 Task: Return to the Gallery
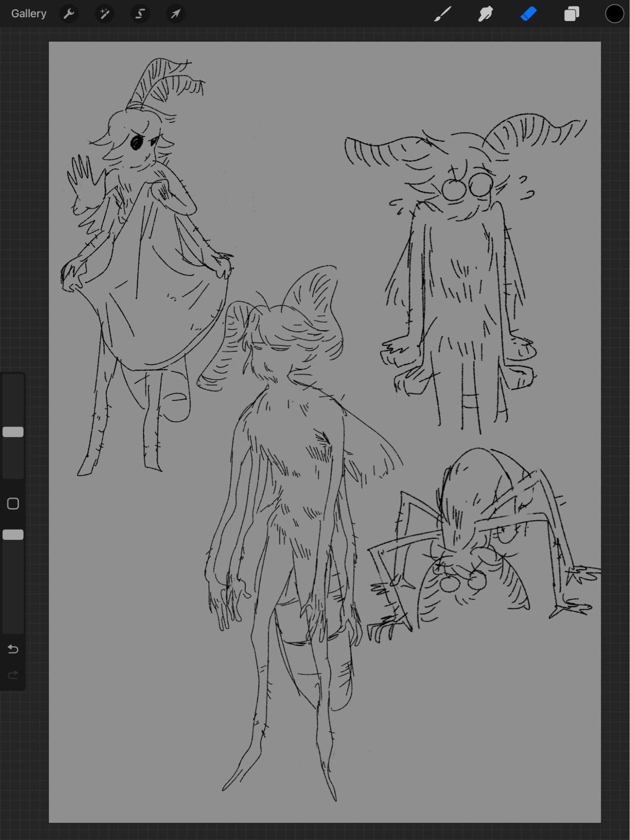tap(29, 14)
